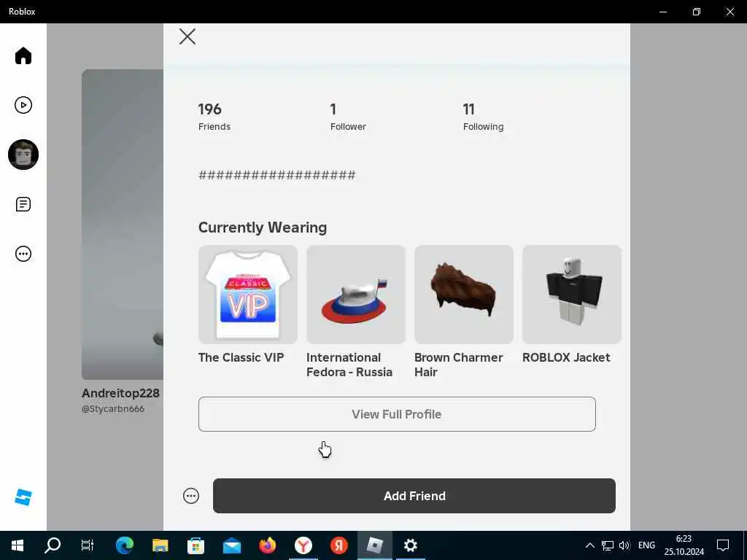Click International Fedora - Russia label
The width and height of the screenshot is (747, 560).
(x=349, y=365)
